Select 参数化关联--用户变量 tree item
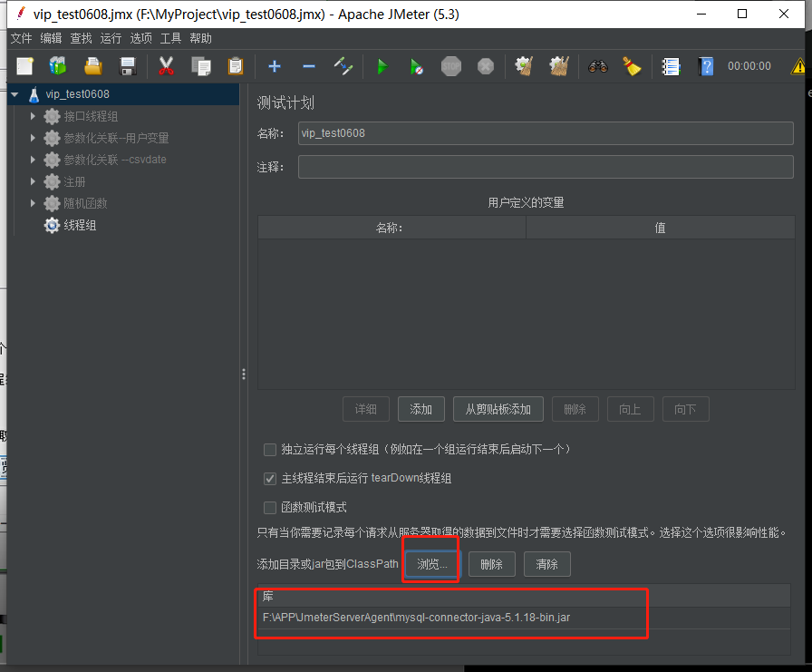Screen dimensions: 812x672 (x=117, y=138)
